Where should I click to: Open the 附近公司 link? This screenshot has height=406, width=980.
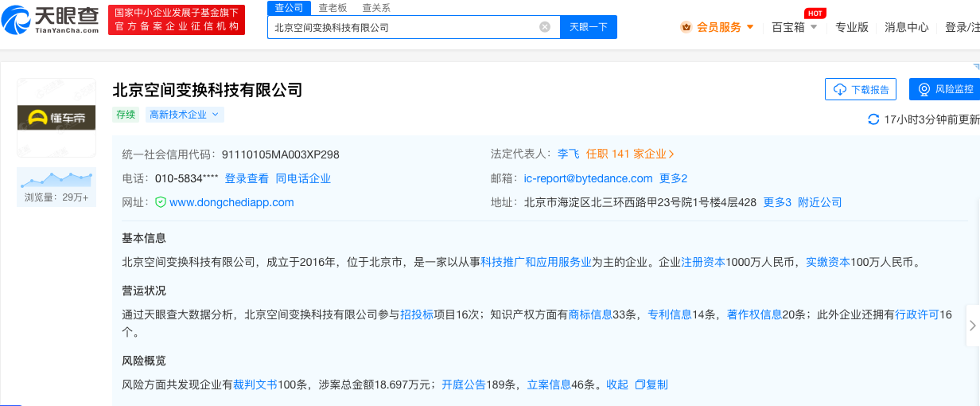pos(820,202)
